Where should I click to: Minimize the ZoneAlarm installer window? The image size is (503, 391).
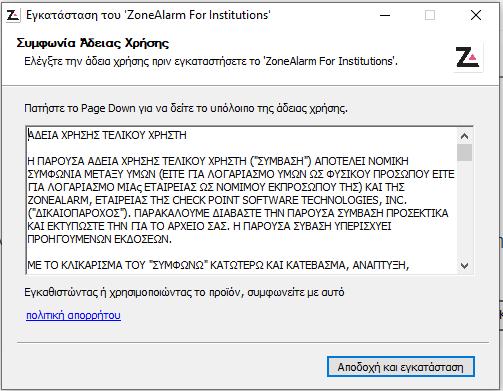[385, 15]
